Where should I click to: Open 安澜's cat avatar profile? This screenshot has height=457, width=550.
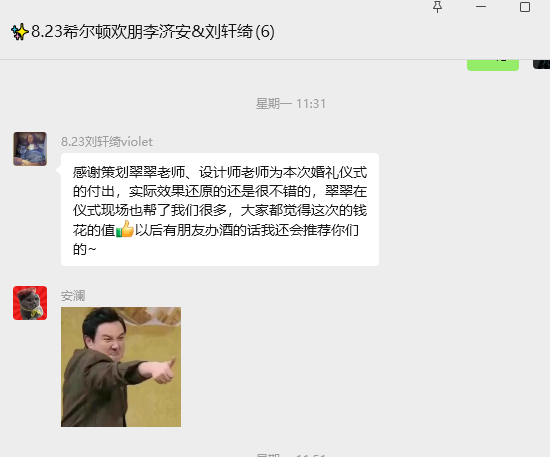pos(30,303)
